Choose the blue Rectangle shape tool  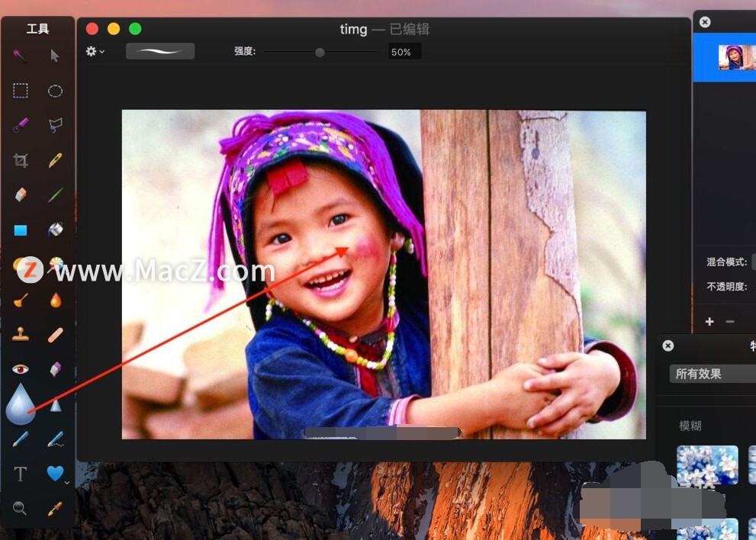pyautogui.click(x=21, y=230)
